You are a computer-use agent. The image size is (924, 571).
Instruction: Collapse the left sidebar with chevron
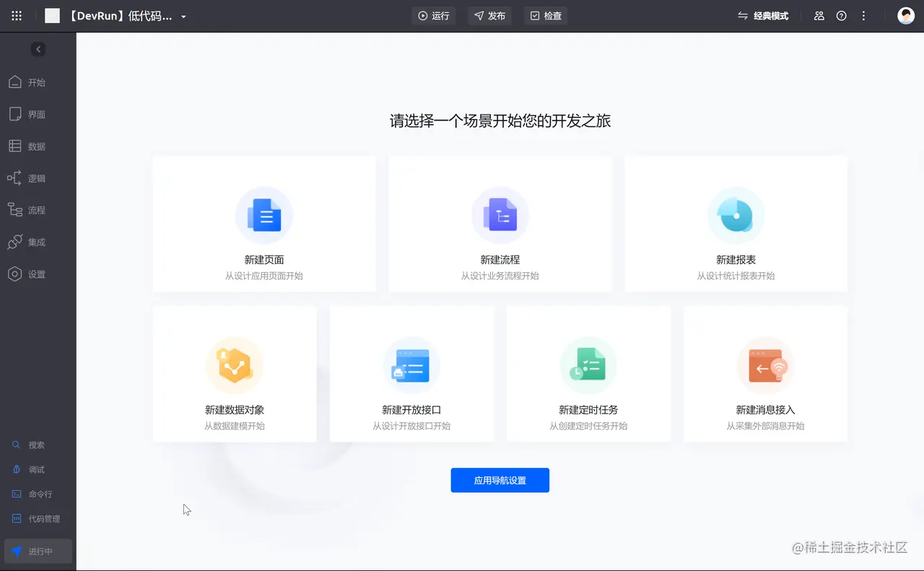pos(38,49)
